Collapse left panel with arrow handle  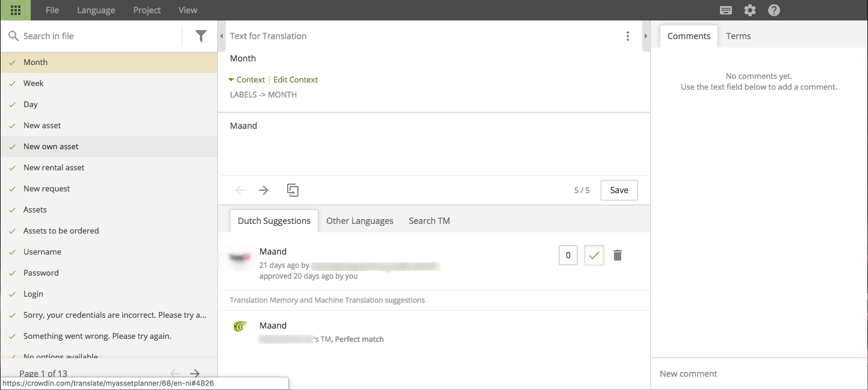(x=221, y=37)
